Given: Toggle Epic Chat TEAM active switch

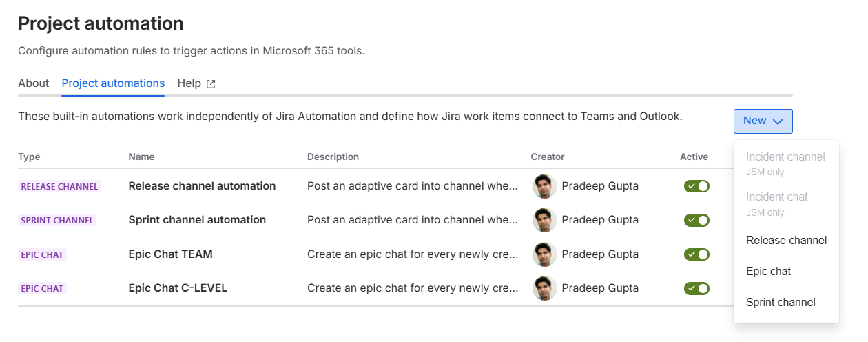Looking at the screenshot, I should point(696,254).
